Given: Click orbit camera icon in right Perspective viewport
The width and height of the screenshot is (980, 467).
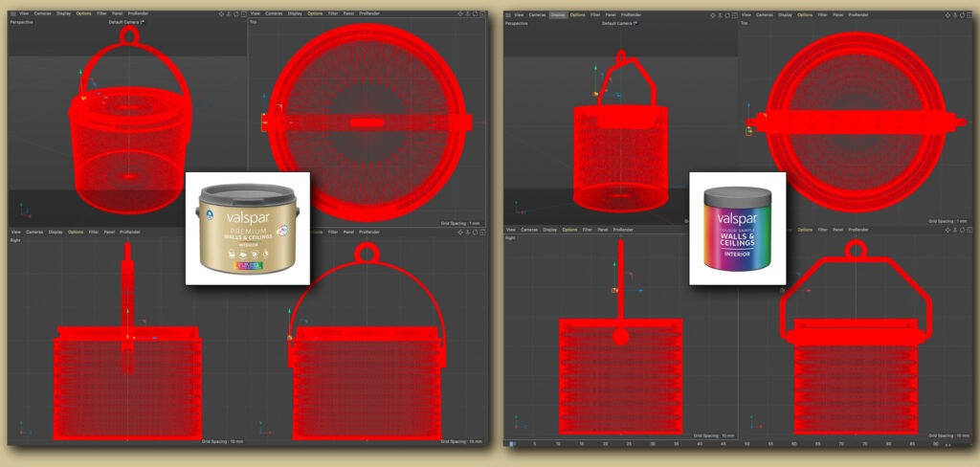Looking at the screenshot, I should click(727, 15).
